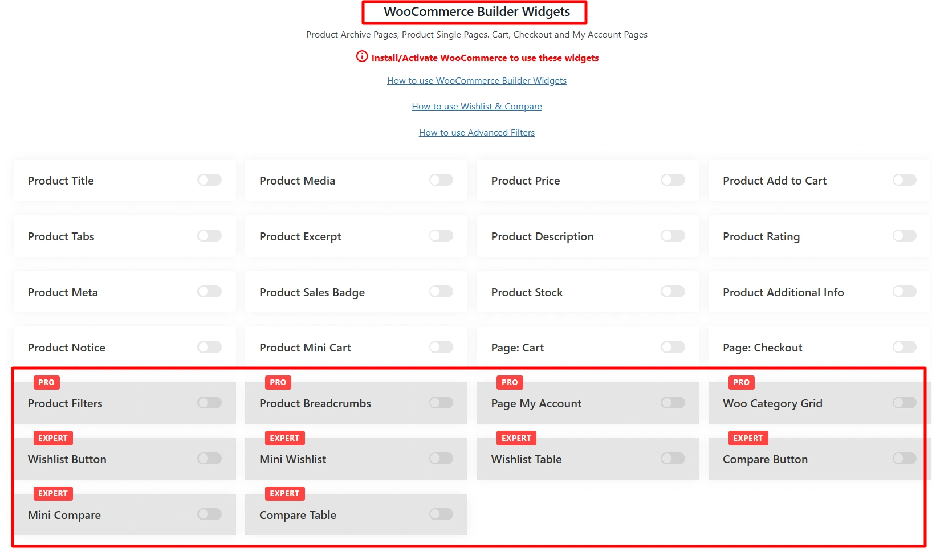Click the EXPERT badge on Compare Table
Viewport: 932px width, 560px height.
click(285, 493)
